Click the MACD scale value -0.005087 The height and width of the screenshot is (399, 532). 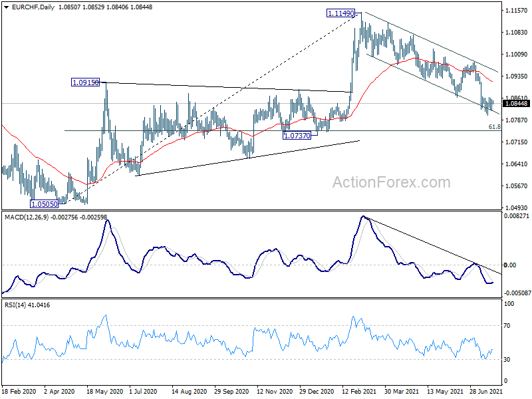pyautogui.click(x=517, y=293)
